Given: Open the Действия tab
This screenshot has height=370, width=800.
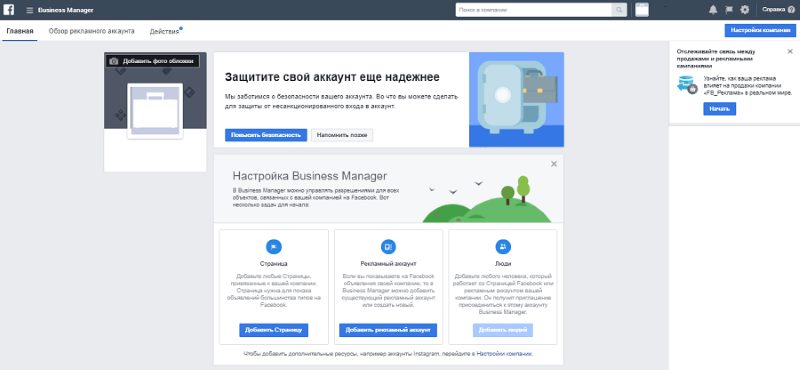Looking at the screenshot, I should click(165, 31).
